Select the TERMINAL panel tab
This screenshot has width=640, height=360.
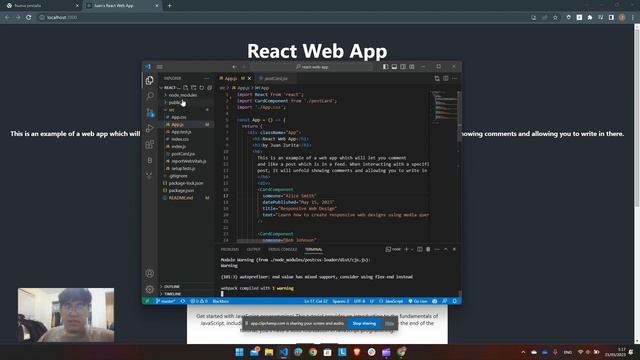[313, 249]
